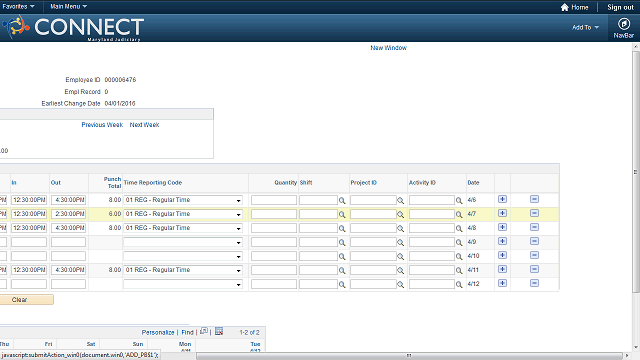Click the Activity ID column header
This screenshot has height=360, width=640.
pos(422,183)
